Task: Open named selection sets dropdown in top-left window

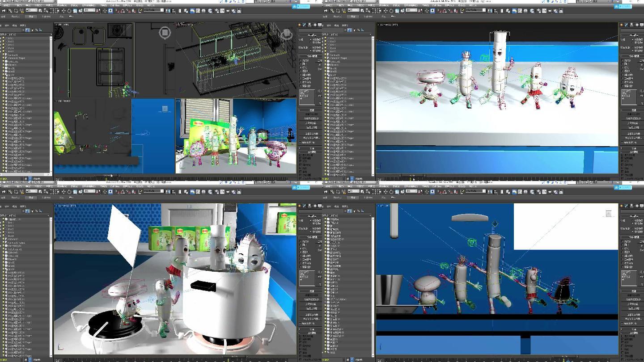Action: pyautogui.click(x=153, y=10)
